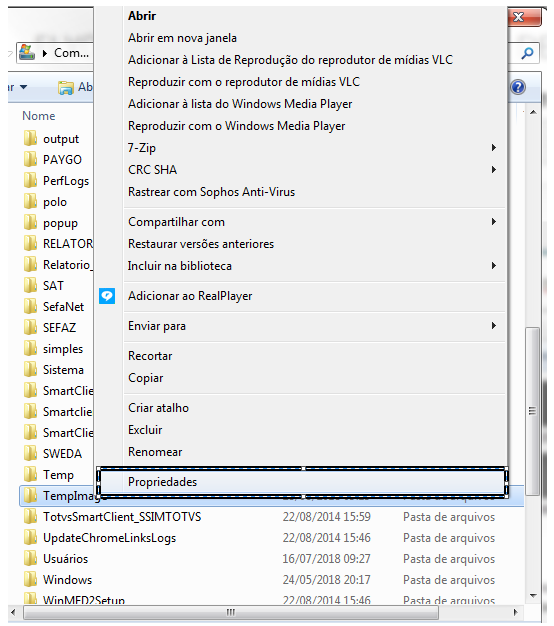
Task: Click the horizontal scrollbar right arrow
Action: point(515,612)
